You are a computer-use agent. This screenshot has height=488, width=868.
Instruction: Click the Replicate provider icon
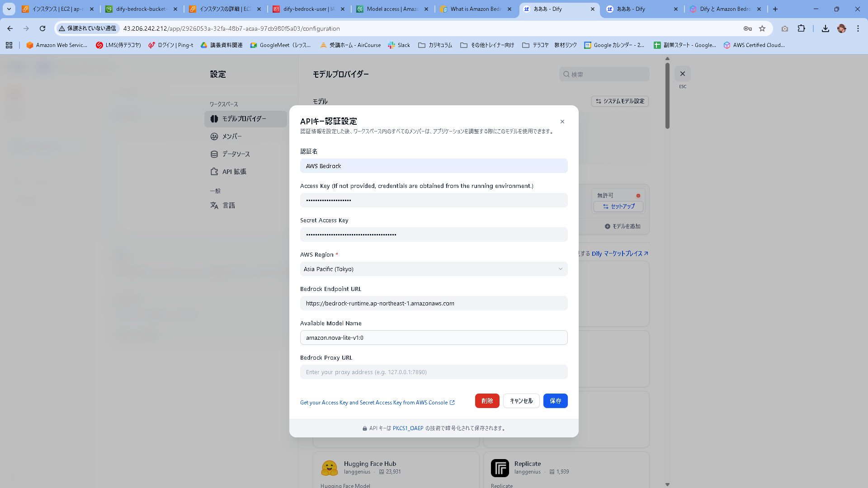click(x=500, y=468)
